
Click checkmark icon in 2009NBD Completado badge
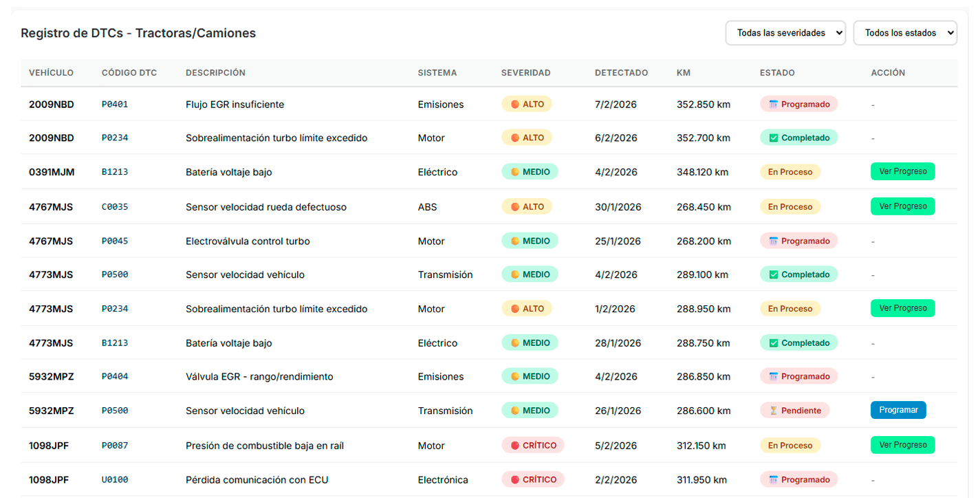click(773, 138)
